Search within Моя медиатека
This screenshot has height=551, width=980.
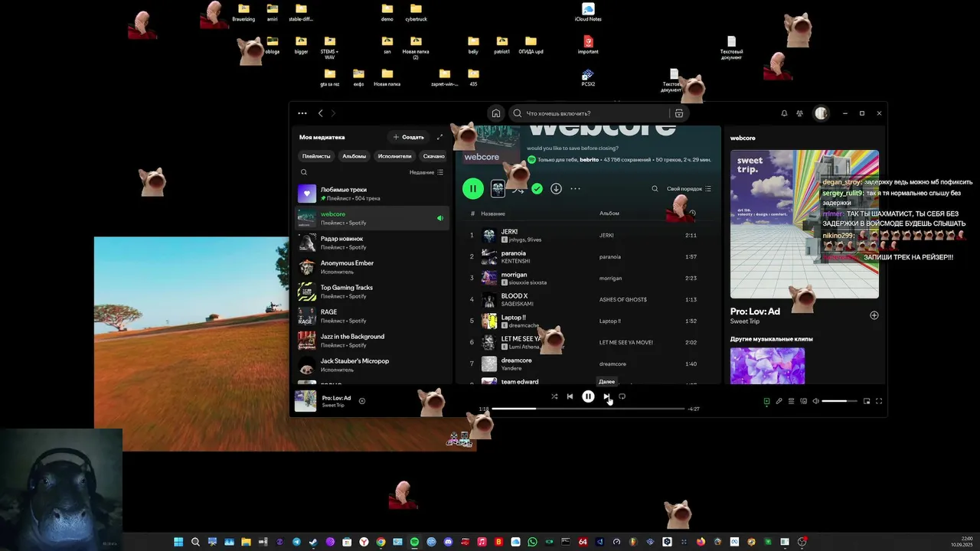click(304, 172)
